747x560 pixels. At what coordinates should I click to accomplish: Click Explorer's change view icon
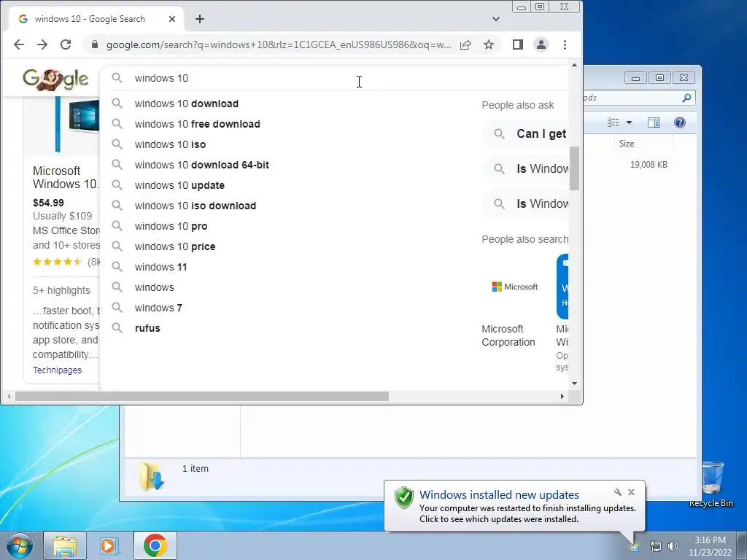point(613,122)
